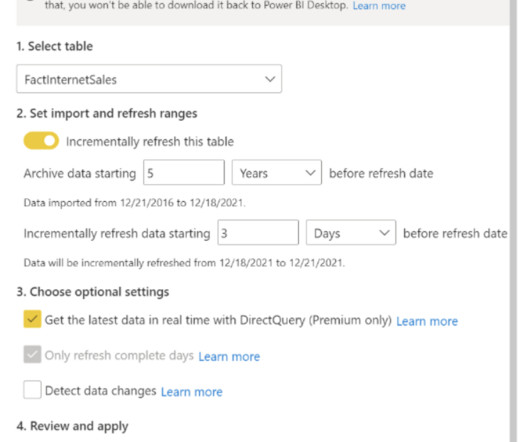
Task: Click Choose optional settings heading
Action: 93,292
